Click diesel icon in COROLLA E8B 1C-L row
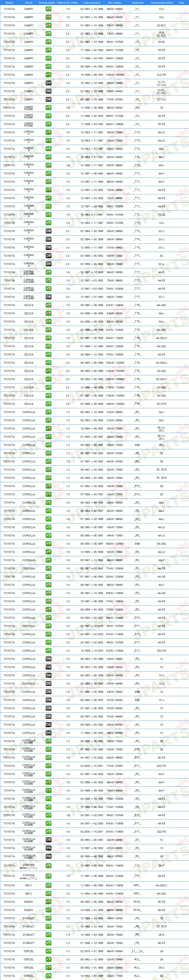The height and width of the screenshot is (980, 189). pyautogui.click(x=48, y=700)
